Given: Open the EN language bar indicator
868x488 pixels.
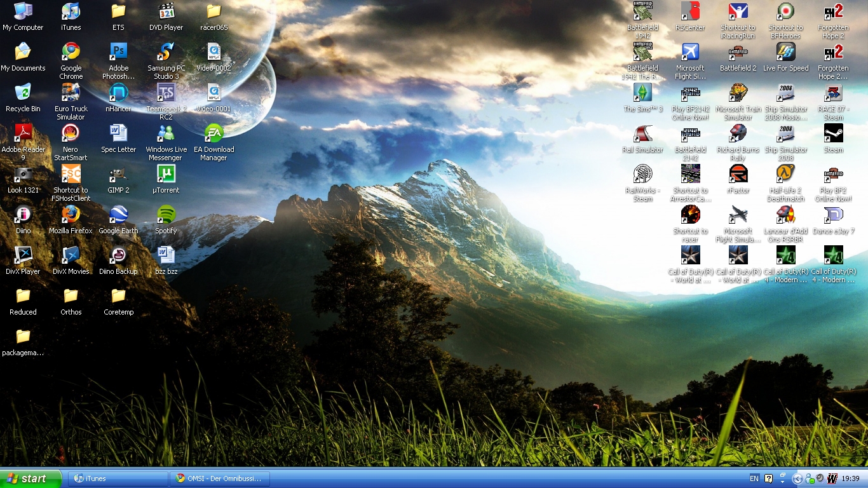Looking at the screenshot, I should pos(754,478).
